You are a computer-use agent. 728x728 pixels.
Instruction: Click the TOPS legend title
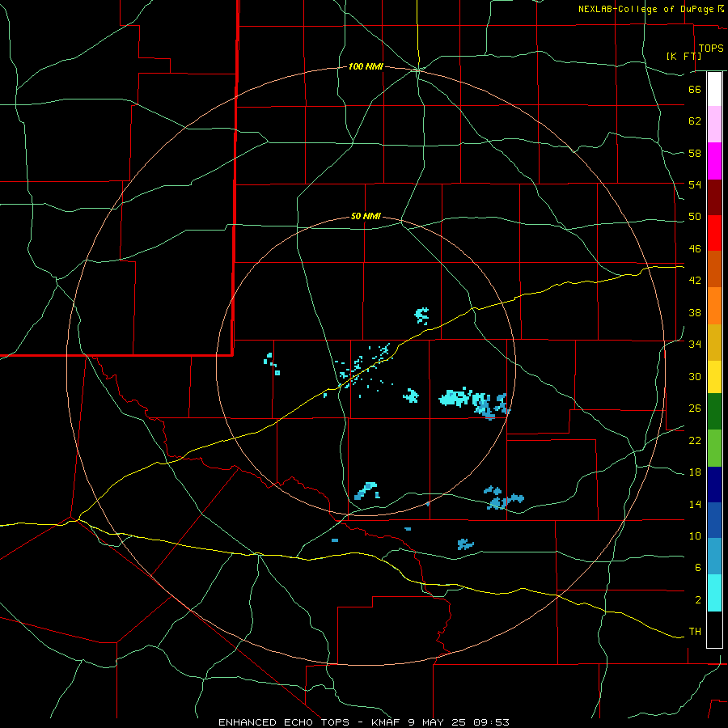[711, 48]
